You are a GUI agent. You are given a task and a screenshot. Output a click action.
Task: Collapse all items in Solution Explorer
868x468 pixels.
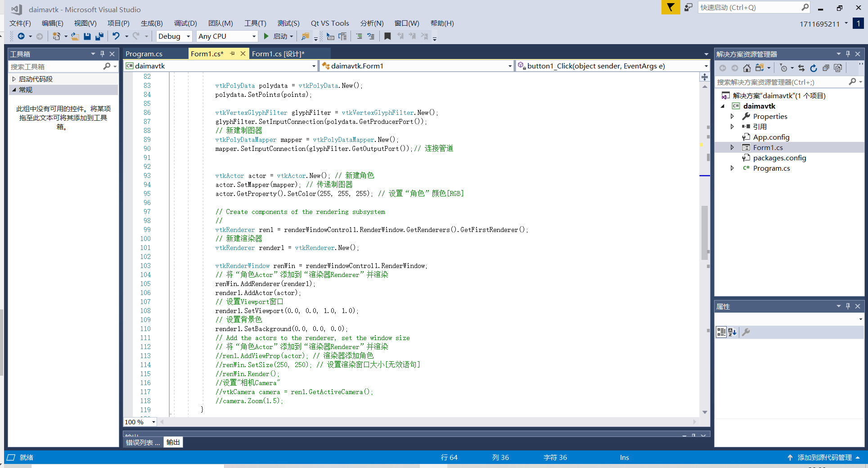[826, 68]
